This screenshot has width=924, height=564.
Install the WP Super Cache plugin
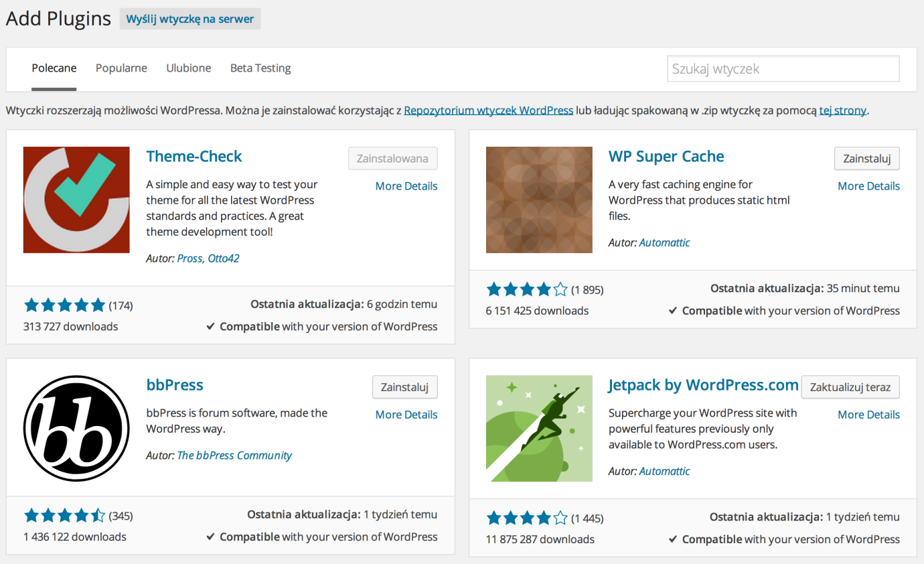(x=866, y=159)
